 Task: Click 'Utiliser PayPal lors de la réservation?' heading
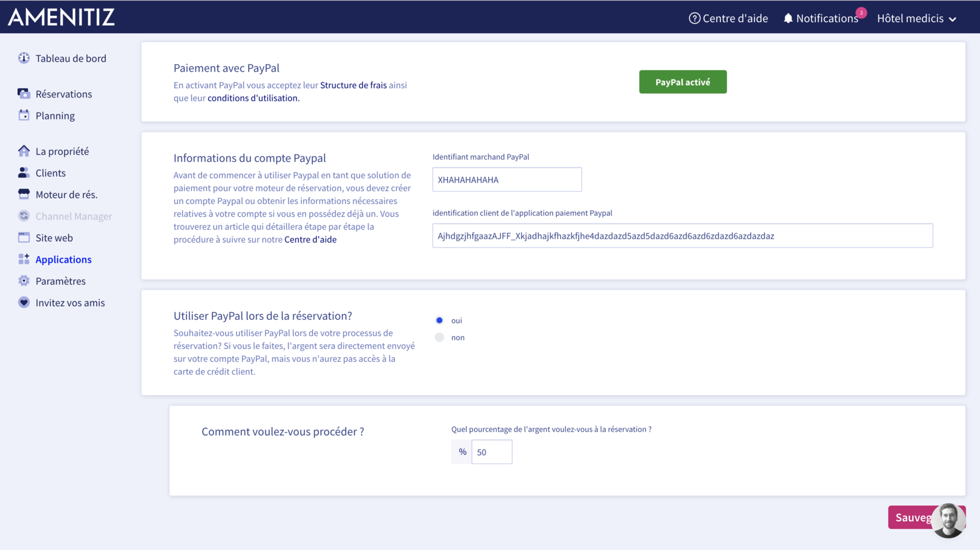(x=263, y=316)
